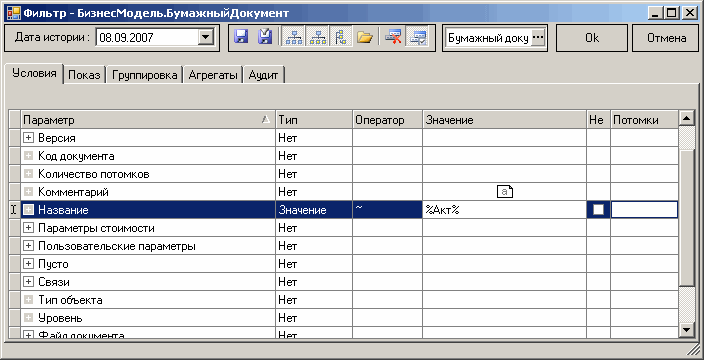
Task: Click the Отмена button
Action: (666, 38)
